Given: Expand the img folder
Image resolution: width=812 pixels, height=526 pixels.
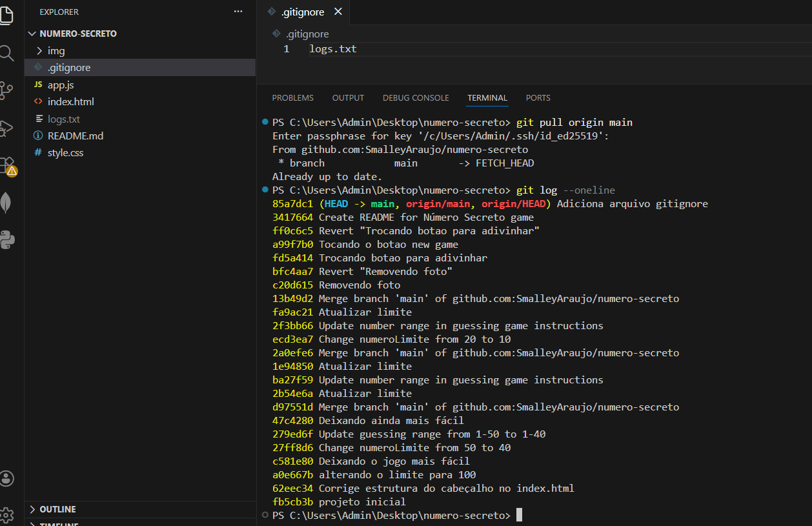Looking at the screenshot, I should [56, 51].
